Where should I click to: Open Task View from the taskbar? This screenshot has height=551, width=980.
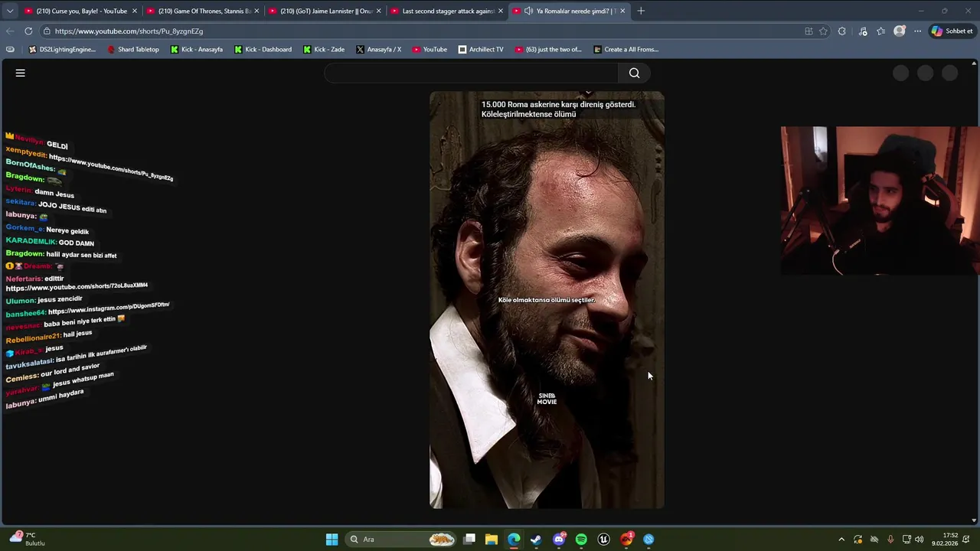click(469, 540)
